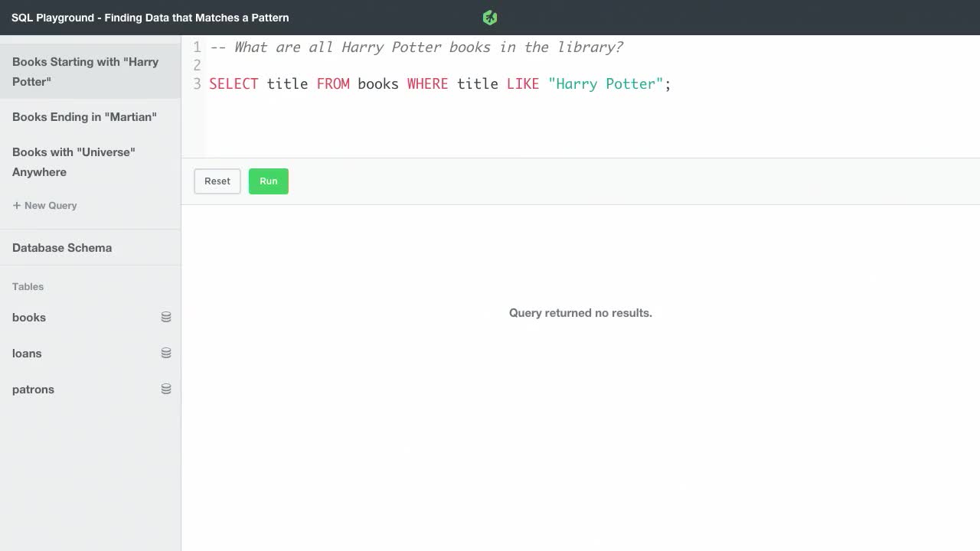Image resolution: width=980 pixels, height=551 pixels.
Task: Click the Database Schema heading
Action: point(61,247)
